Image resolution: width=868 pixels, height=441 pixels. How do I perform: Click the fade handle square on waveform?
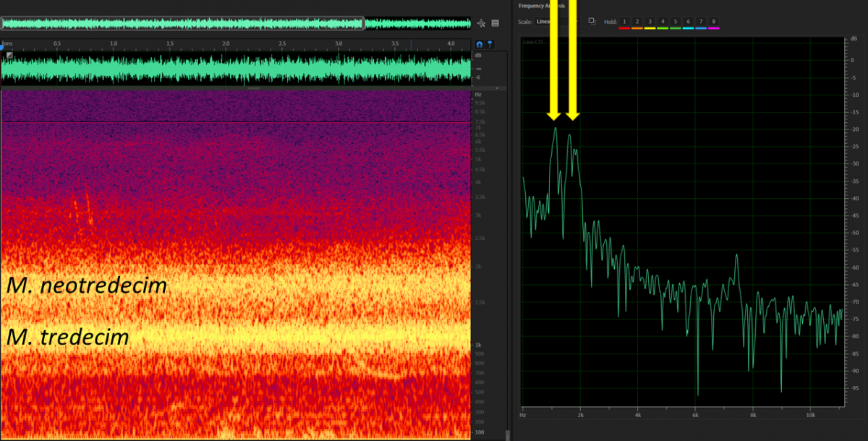coord(9,56)
